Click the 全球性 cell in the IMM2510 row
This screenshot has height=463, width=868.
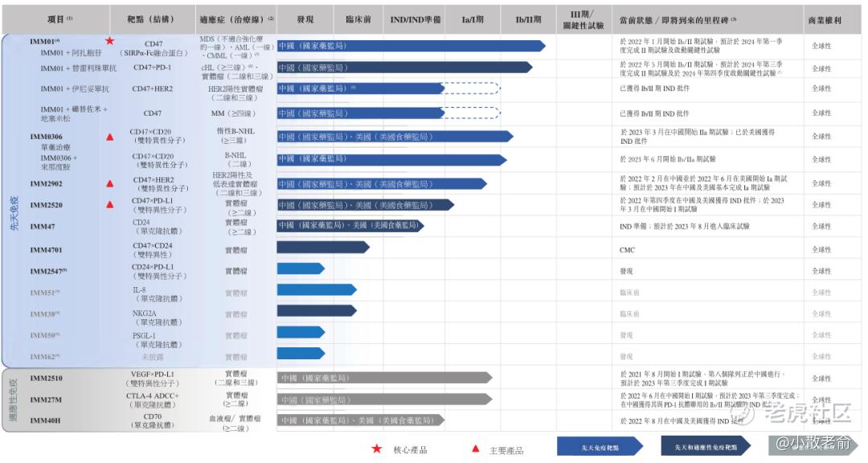tap(821, 379)
